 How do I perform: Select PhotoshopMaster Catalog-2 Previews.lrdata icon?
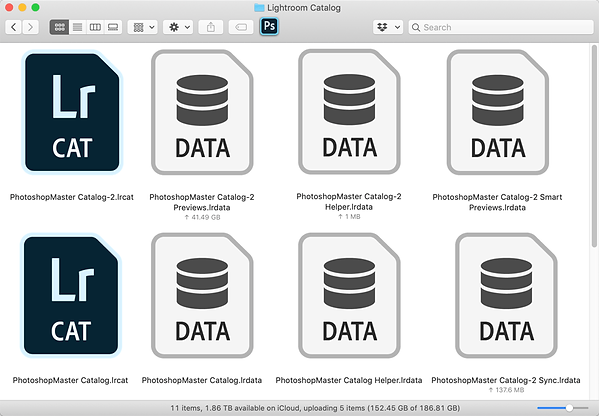click(202, 112)
